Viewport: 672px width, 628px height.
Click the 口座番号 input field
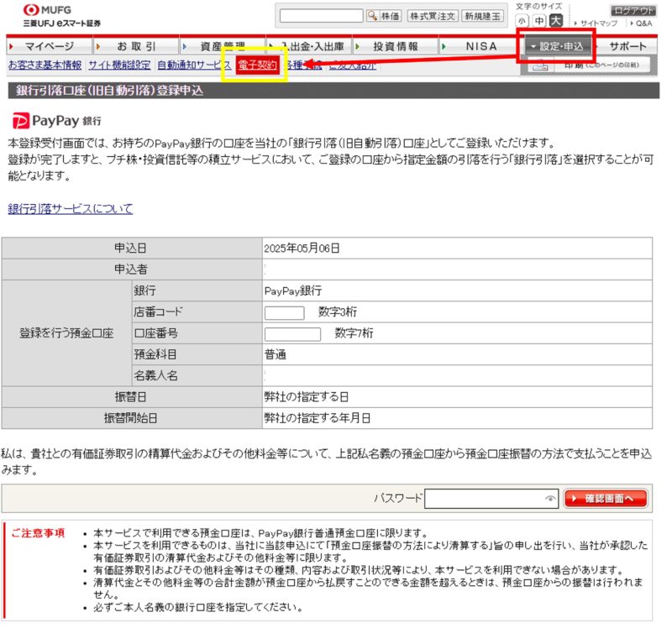click(292, 333)
